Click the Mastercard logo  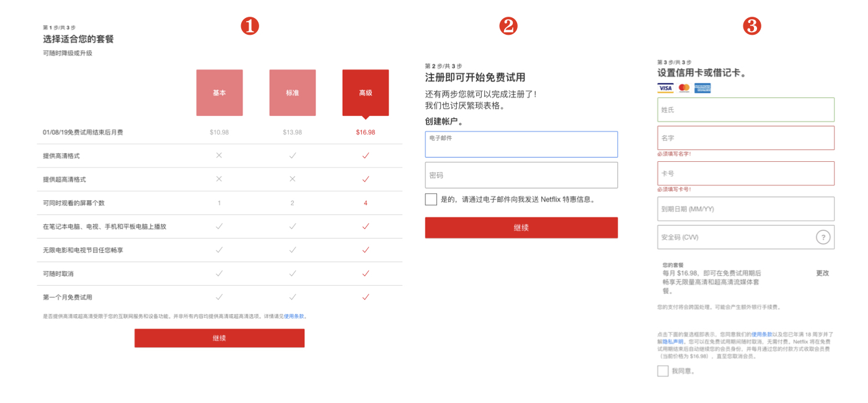point(684,88)
